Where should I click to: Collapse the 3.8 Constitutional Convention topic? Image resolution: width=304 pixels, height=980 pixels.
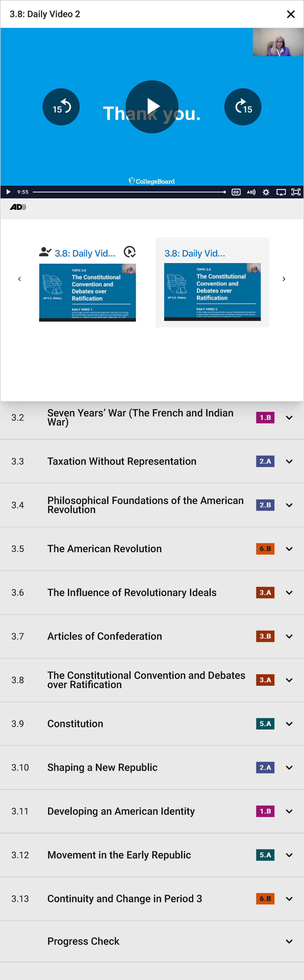[289, 680]
